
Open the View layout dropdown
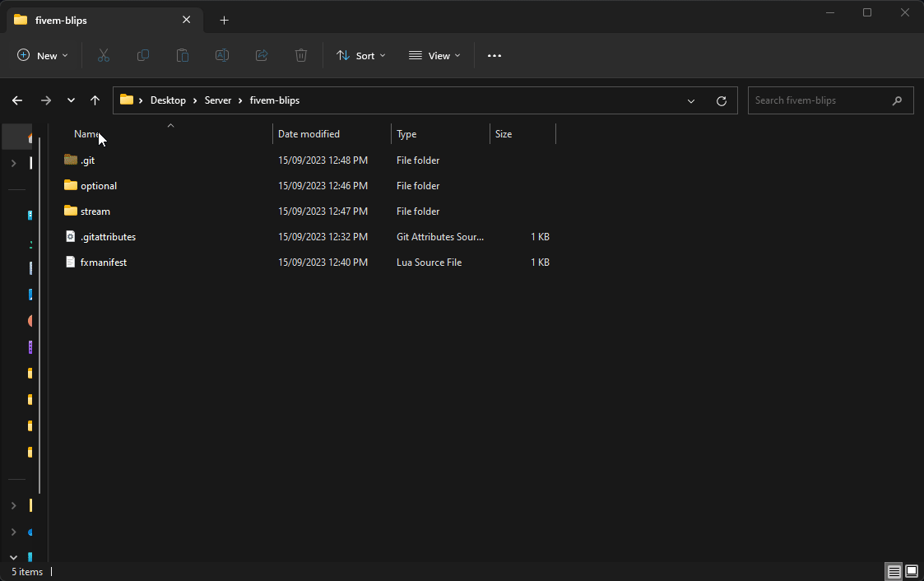[x=434, y=55]
